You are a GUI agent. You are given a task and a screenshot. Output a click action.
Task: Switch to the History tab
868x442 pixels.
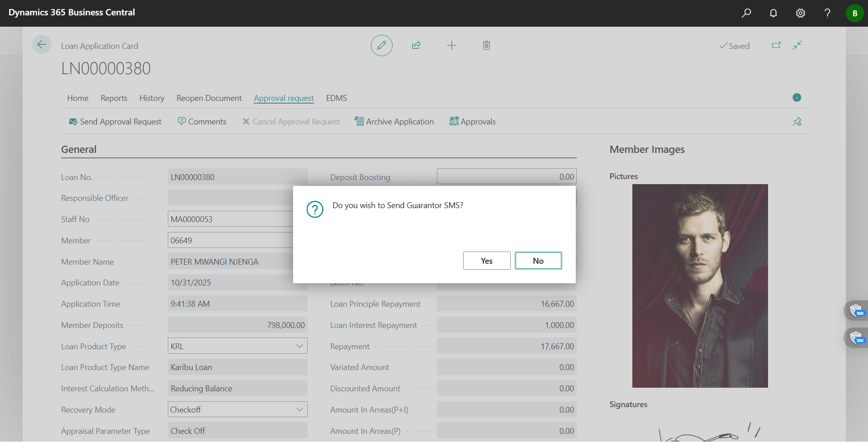click(x=152, y=98)
